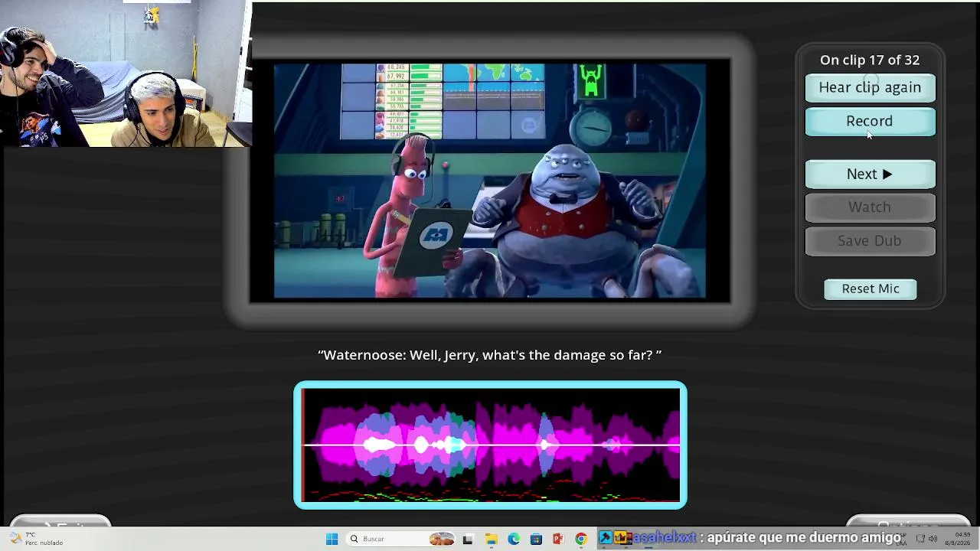The width and height of the screenshot is (980, 551).
Task: Click the yellow crown app taskbar icon
Action: pos(621,538)
